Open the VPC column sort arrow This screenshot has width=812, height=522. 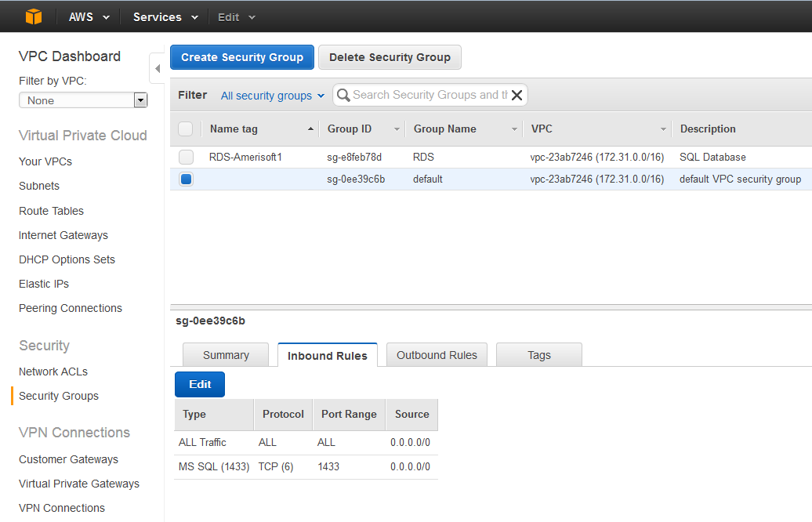pos(663,129)
